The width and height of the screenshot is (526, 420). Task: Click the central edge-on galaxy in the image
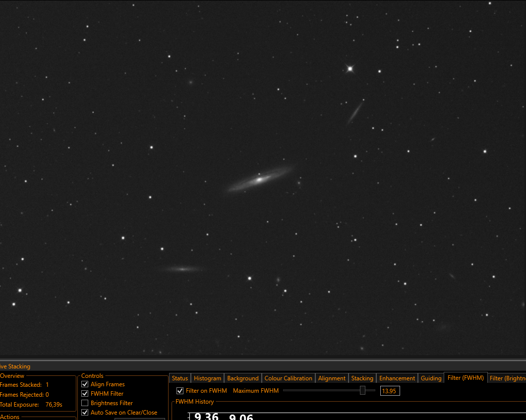259,180
